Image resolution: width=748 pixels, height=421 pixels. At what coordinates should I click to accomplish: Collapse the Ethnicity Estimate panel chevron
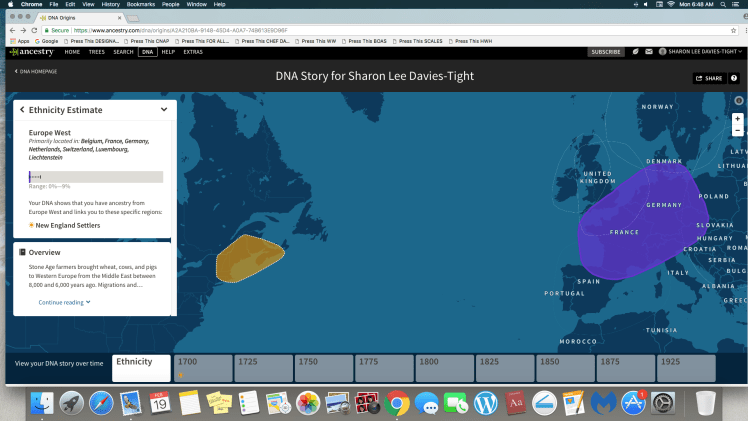(164, 109)
